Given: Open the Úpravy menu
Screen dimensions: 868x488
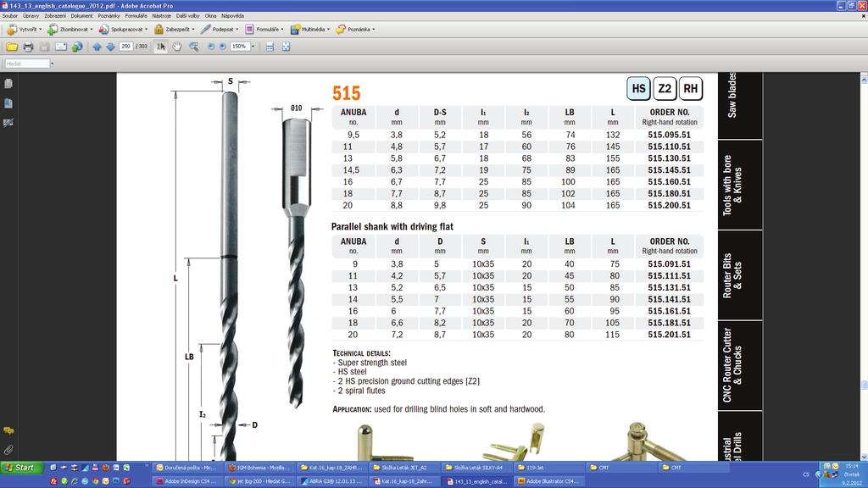Looking at the screenshot, I should pyautogui.click(x=31, y=16).
